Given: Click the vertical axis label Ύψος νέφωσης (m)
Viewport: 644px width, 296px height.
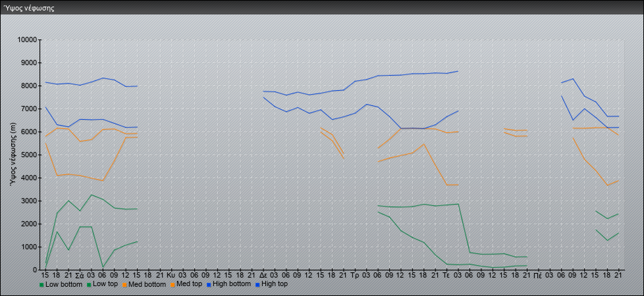Looking at the screenshot, I should [x=13, y=155].
